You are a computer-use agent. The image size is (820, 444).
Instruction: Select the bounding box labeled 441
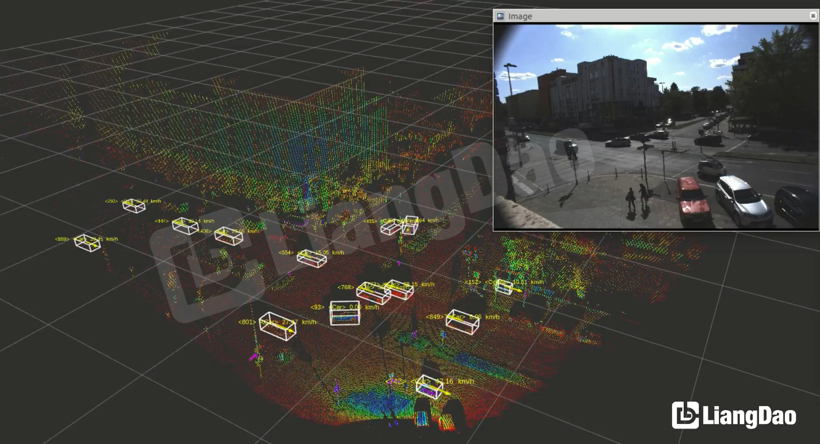coord(185,225)
